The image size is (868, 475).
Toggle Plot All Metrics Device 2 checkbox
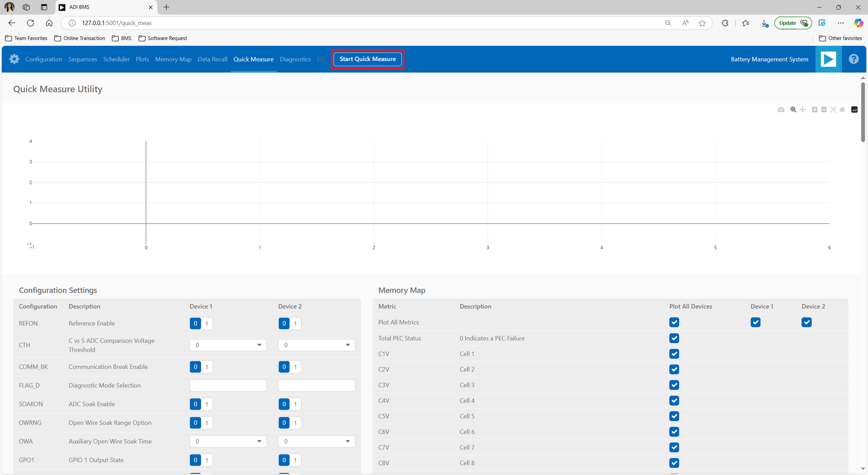pyautogui.click(x=806, y=322)
